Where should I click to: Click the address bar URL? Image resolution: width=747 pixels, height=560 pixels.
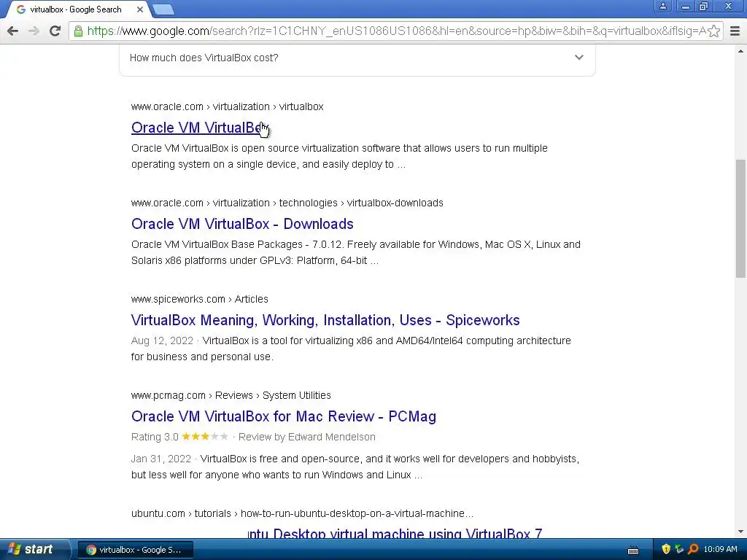click(x=396, y=31)
